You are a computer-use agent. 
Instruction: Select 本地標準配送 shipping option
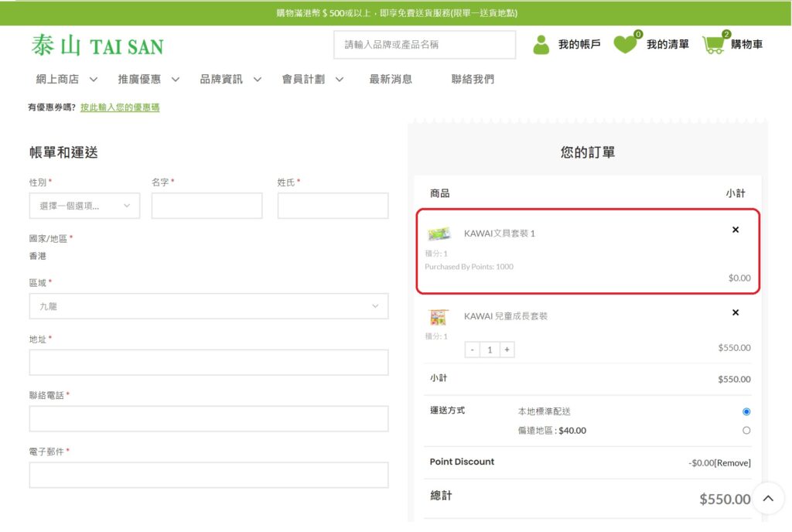pyautogui.click(x=746, y=411)
